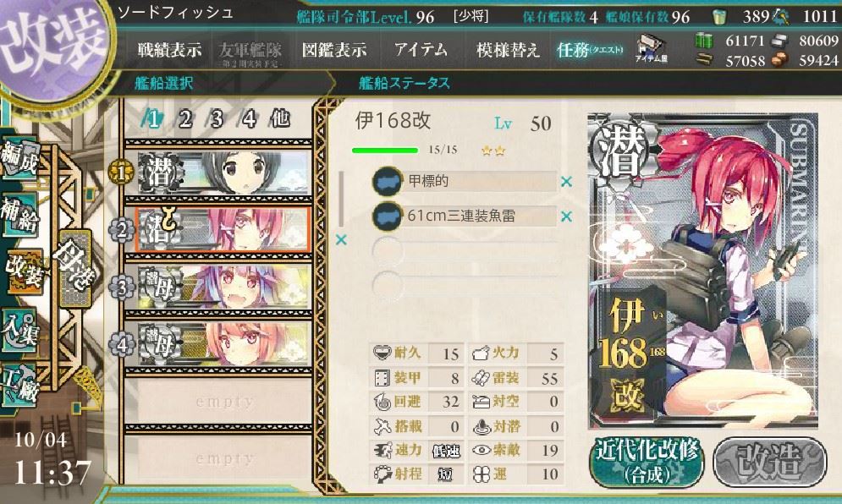Open the 補給 resupply sidebar icon
The image size is (842, 504).
point(19,214)
